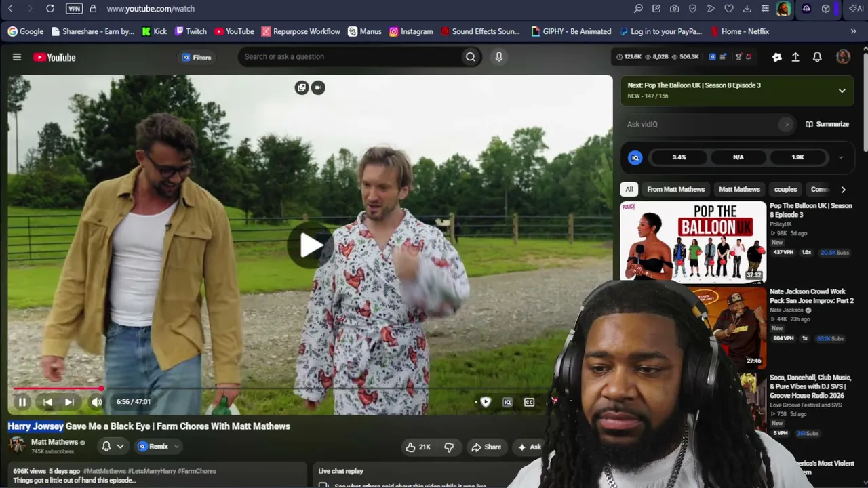Go back in browser history
Screen dimensions: 868x488
tap(10, 9)
